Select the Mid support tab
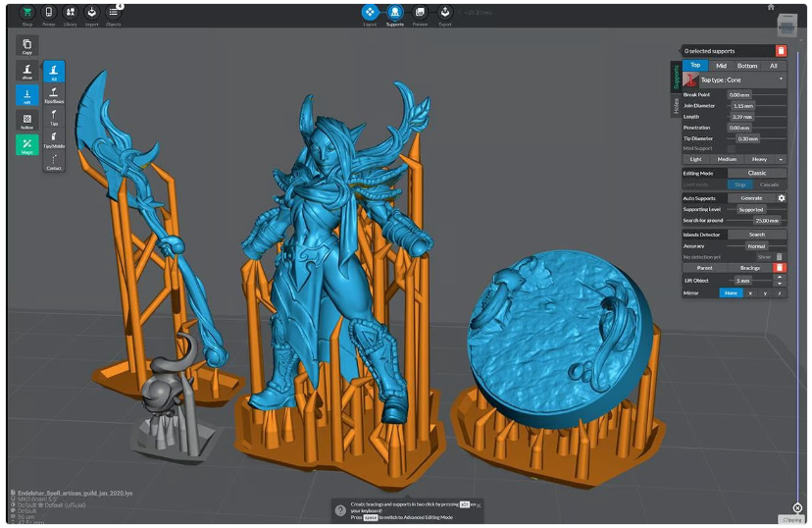 pyautogui.click(x=722, y=66)
